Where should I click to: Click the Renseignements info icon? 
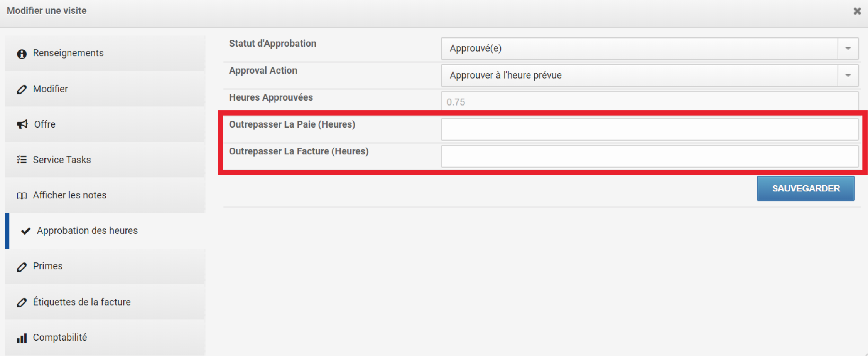point(22,54)
